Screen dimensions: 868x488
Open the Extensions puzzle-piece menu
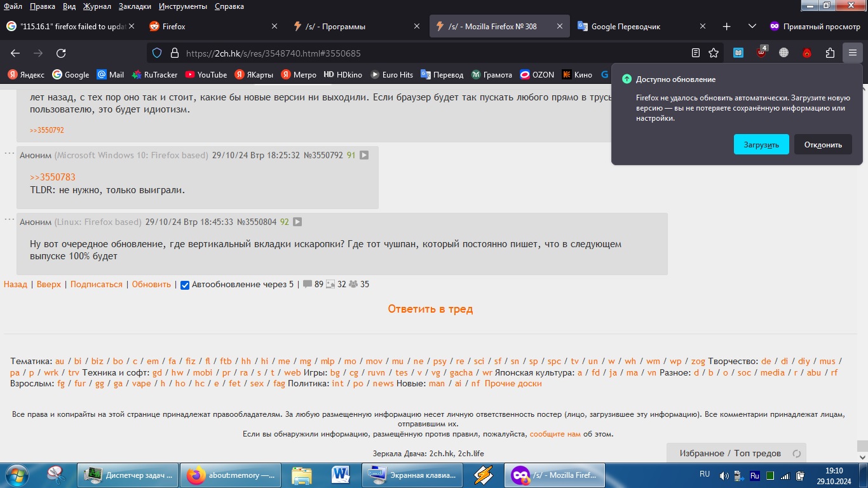click(x=830, y=53)
